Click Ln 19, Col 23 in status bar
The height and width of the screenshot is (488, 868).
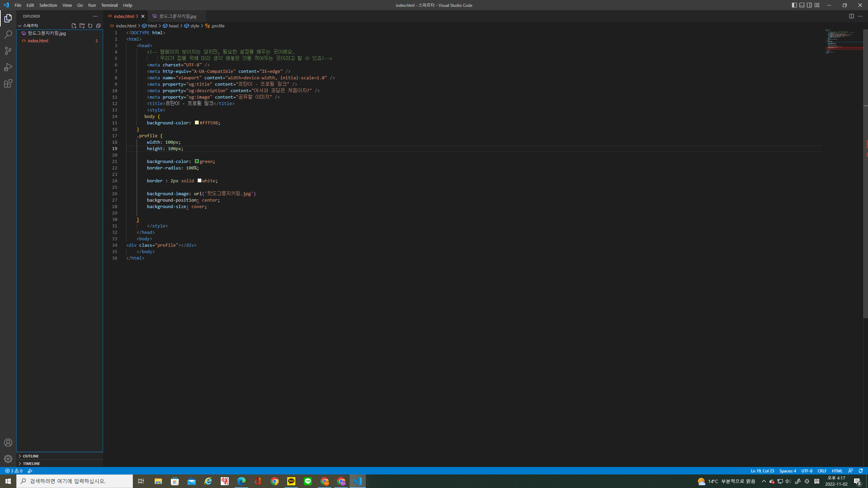[762, 471]
